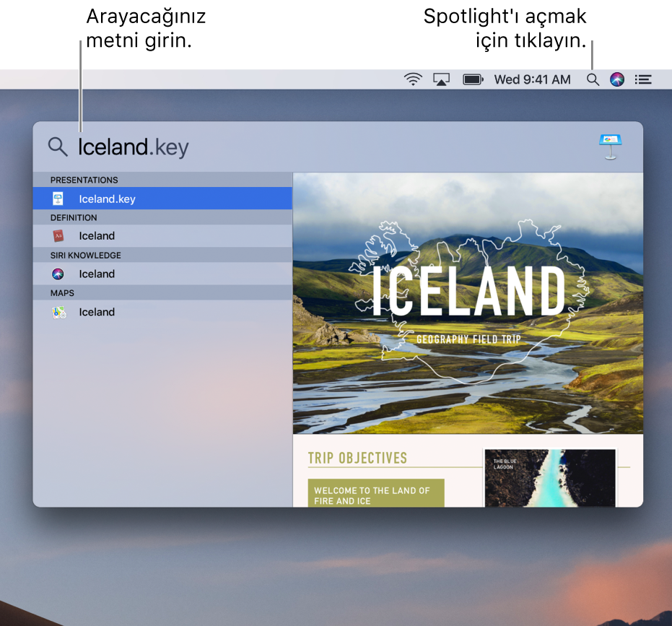Screen dimensions: 672x626
Task: Open the Wed 9:41 AM clock menu
Action: 532,79
